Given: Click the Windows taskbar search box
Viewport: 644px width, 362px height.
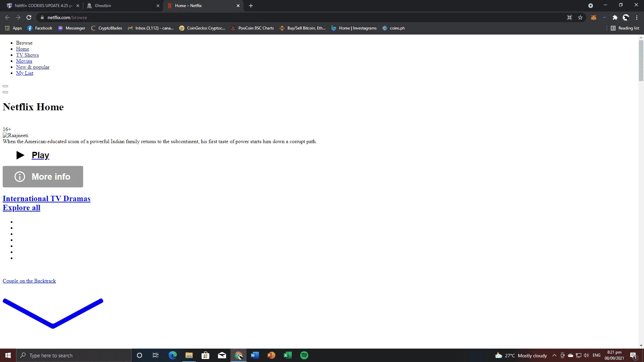Looking at the screenshot, I should coord(74,355).
